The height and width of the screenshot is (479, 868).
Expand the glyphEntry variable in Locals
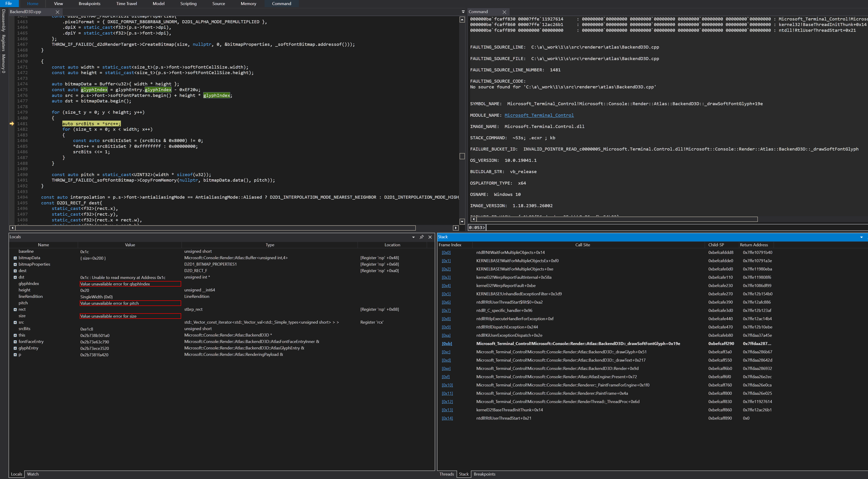15,348
